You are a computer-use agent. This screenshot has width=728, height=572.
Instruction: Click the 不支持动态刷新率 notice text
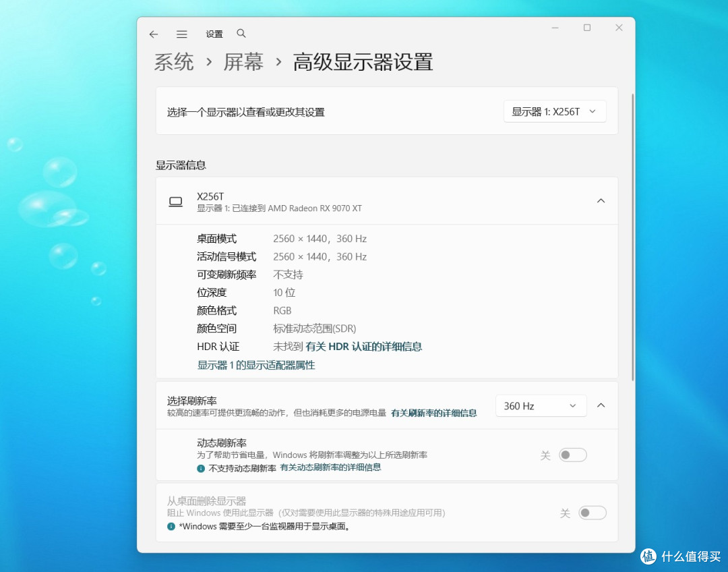pos(243,468)
